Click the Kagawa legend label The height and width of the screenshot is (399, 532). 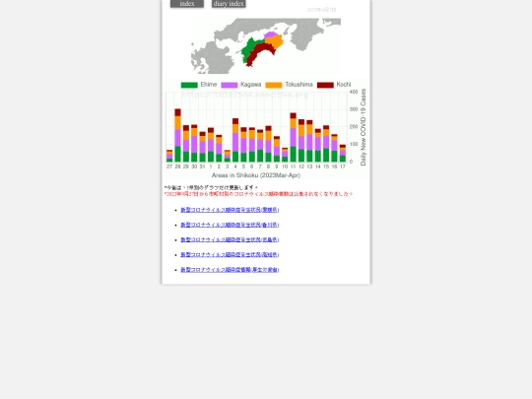(251, 85)
